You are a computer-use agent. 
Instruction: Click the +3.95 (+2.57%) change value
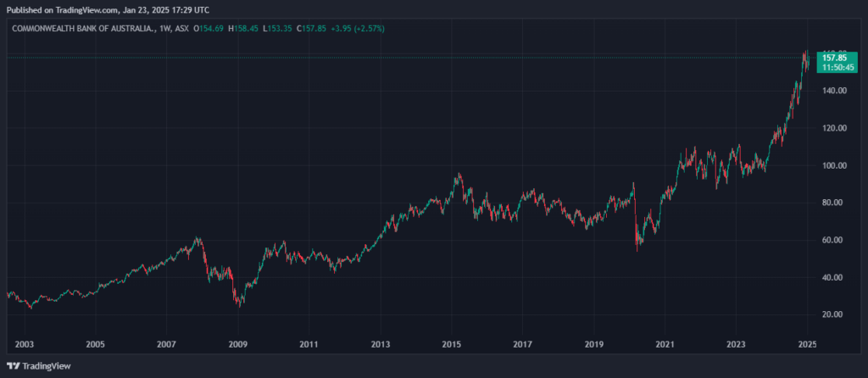(359, 28)
